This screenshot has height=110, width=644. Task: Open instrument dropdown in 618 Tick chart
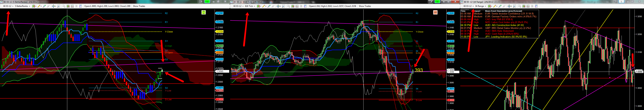[x=239, y=6]
